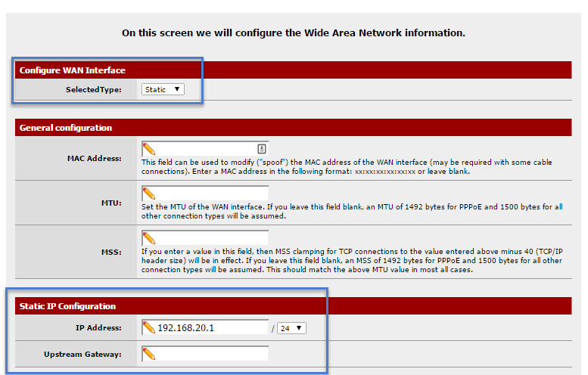Click the Static IP Configuration section header
This screenshot has width=588, height=375.
(x=68, y=306)
